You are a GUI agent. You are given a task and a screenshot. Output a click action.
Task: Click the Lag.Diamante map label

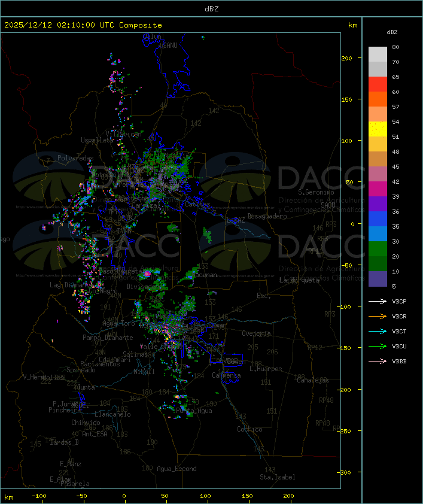click(x=70, y=285)
